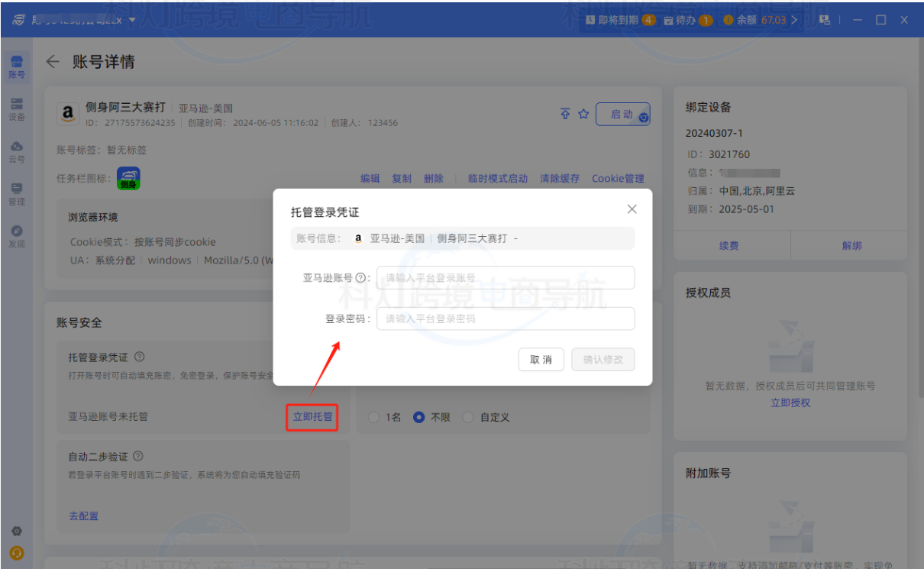Switch to the 设备 section in sidebar
This screenshot has height=569, width=924.
tap(17, 110)
